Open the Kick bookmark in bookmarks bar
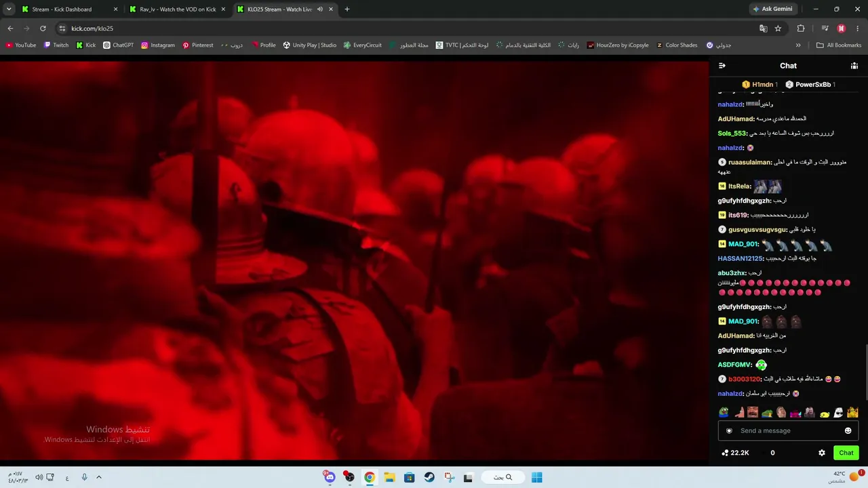 click(86, 45)
